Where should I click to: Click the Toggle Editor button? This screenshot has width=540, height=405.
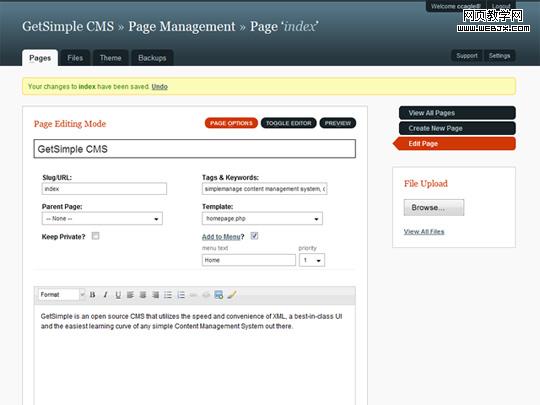(x=289, y=123)
